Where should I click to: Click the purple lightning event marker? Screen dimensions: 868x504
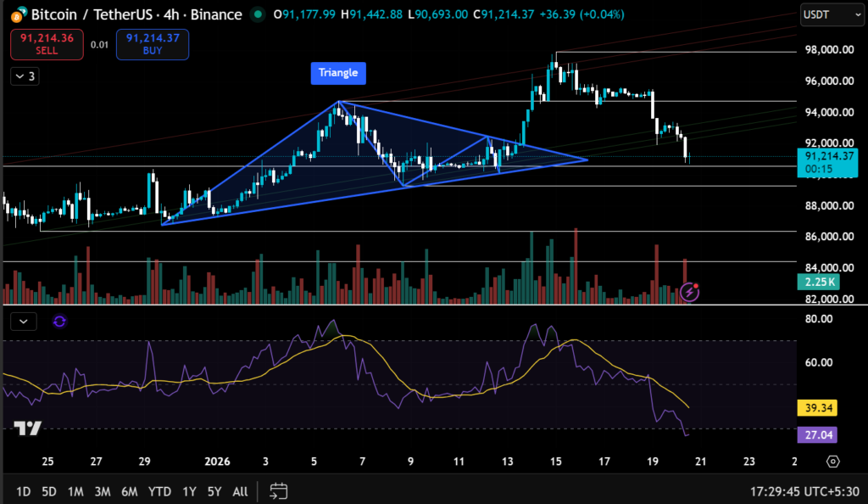(690, 293)
